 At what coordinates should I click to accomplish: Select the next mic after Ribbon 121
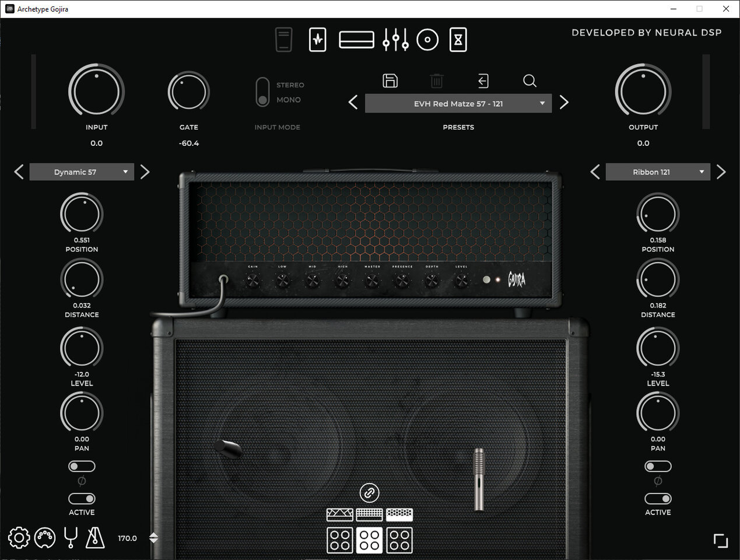(721, 172)
